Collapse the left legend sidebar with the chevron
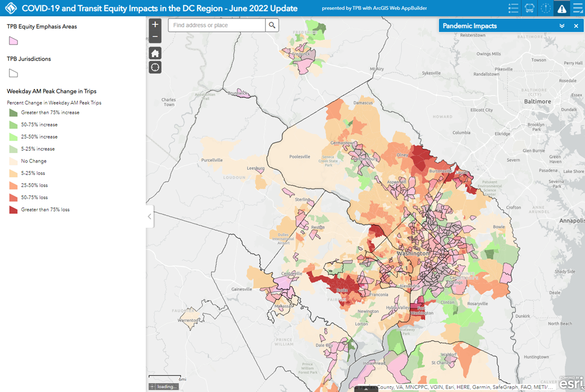 (x=149, y=216)
